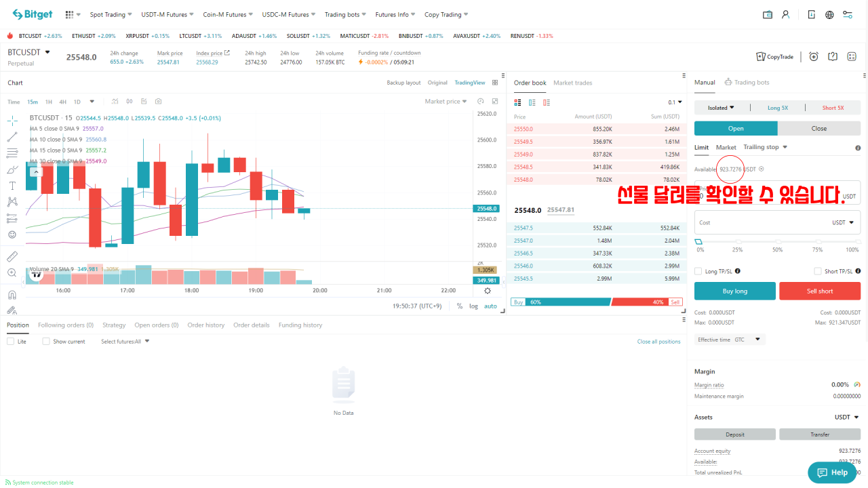Tick the Show current checkbox
The width and height of the screenshot is (868, 488).
point(46,342)
